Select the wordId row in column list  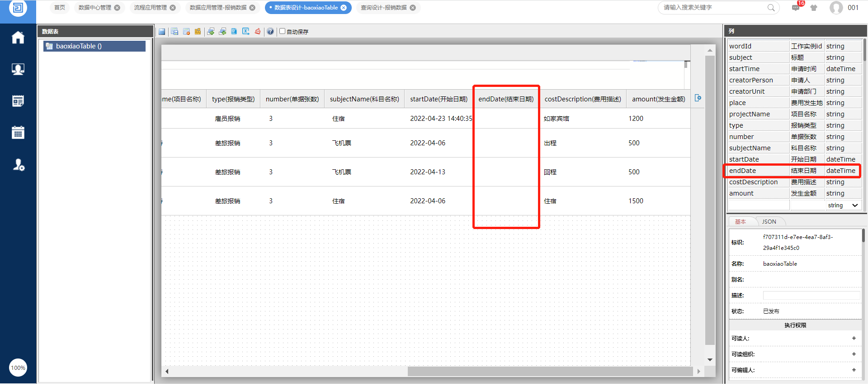(x=794, y=46)
